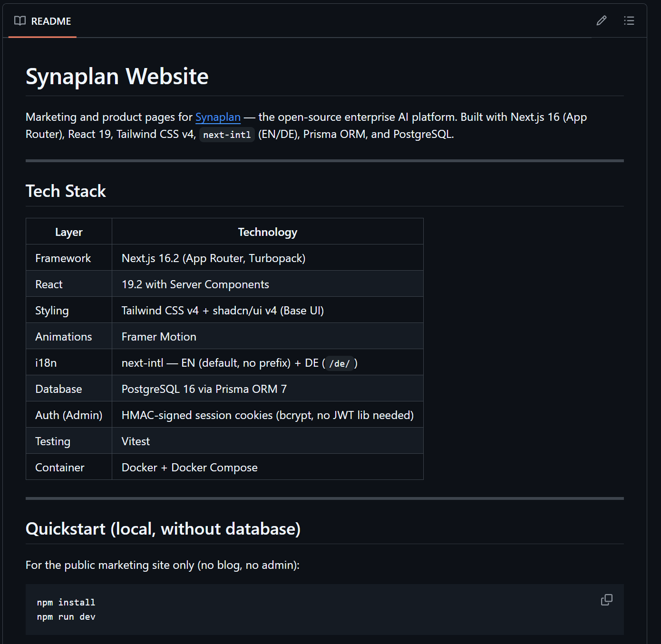Select the Auth (Admin) table cell
This screenshot has height=644, width=661.
69,415
